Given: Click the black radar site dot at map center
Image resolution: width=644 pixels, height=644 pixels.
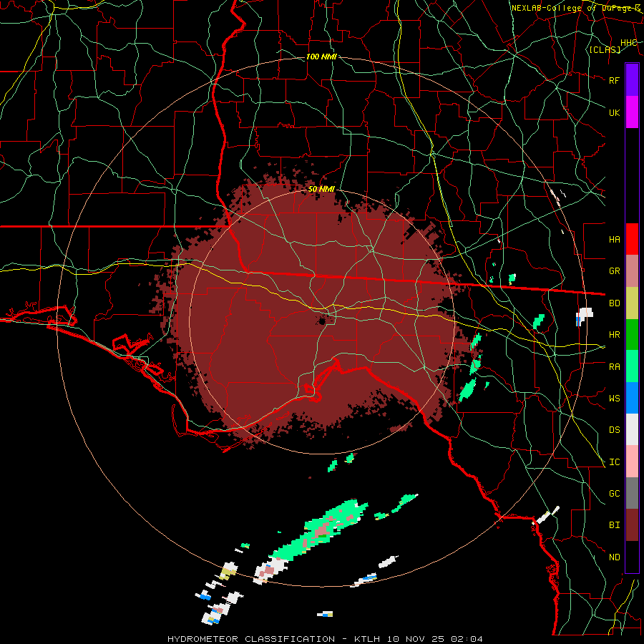Looking at the screenshot, I should point(323,321).
